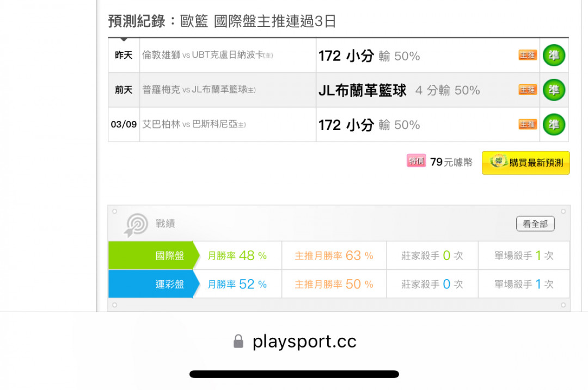Image resolution: width=588 pixels, height=390 pixels.
Task: Open the 艾巴柏林 vs 巴斯科尼亞 match
Action: click(194, 124)
